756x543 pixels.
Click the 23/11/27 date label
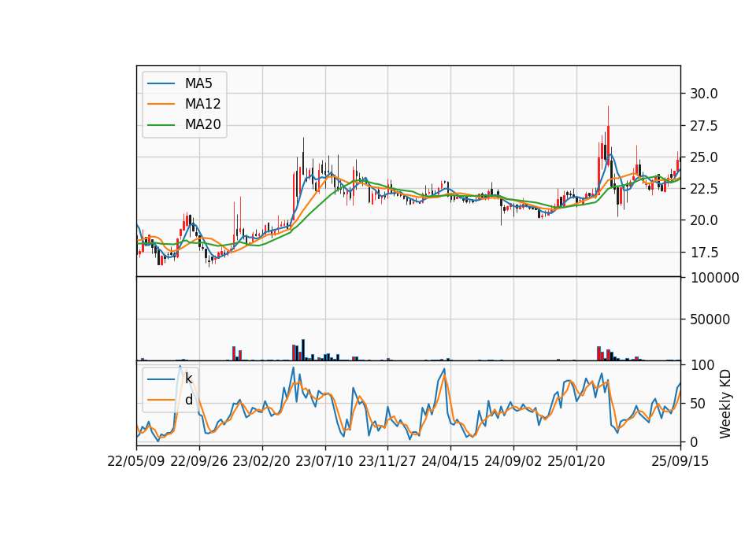click(387, 462)
